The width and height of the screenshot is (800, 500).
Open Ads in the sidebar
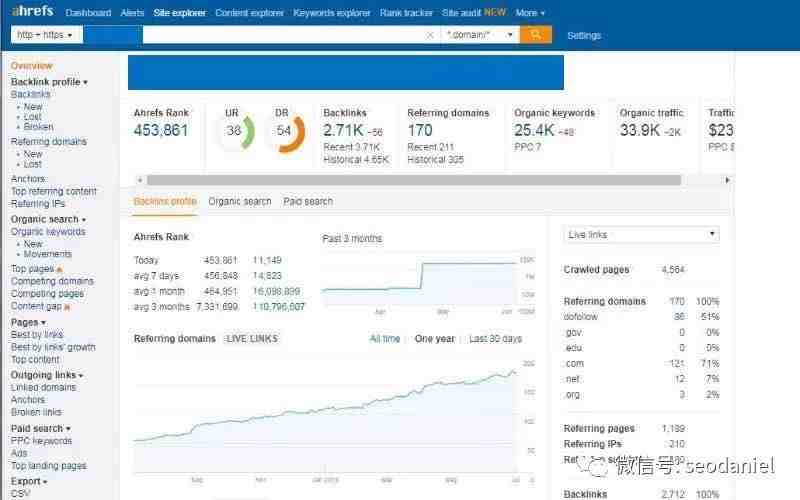click(19, 454)
